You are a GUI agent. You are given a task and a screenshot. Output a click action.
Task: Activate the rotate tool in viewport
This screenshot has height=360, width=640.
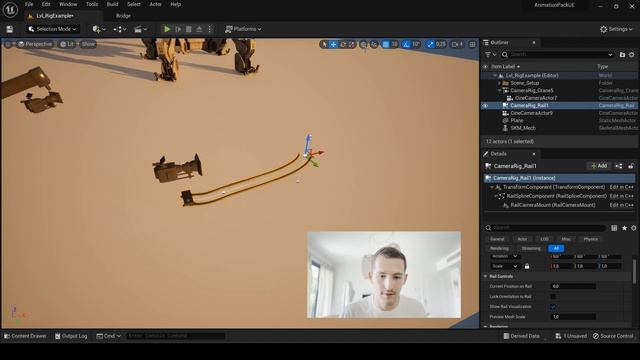tap(343, 44)
